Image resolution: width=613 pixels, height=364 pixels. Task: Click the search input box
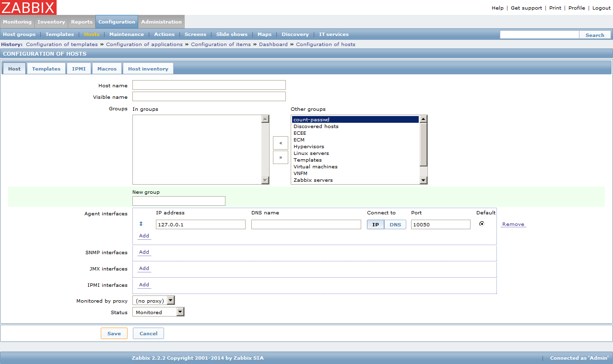point(540,35)
